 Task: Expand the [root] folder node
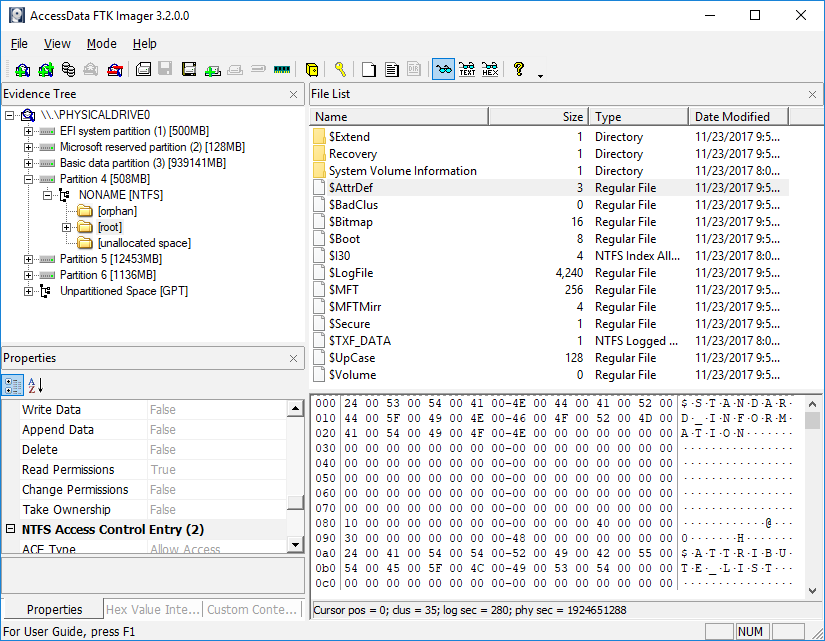(x=66, y=227)
